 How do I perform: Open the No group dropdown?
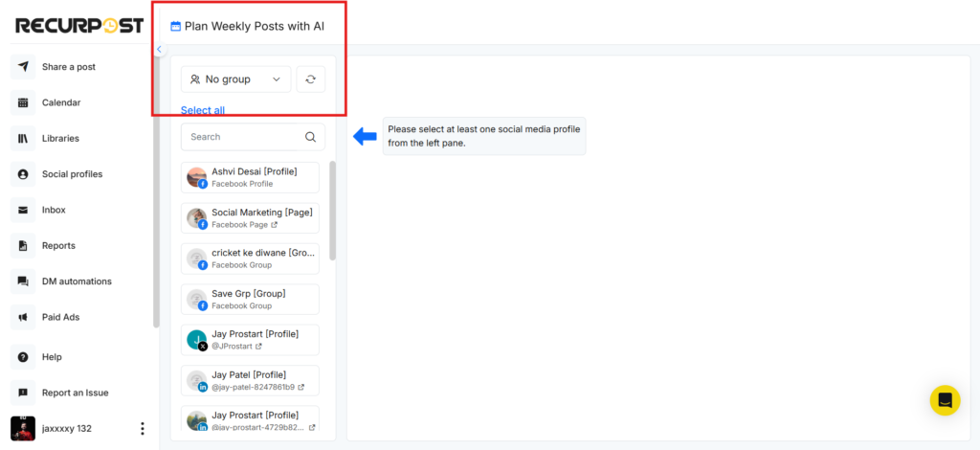point(235,79)
